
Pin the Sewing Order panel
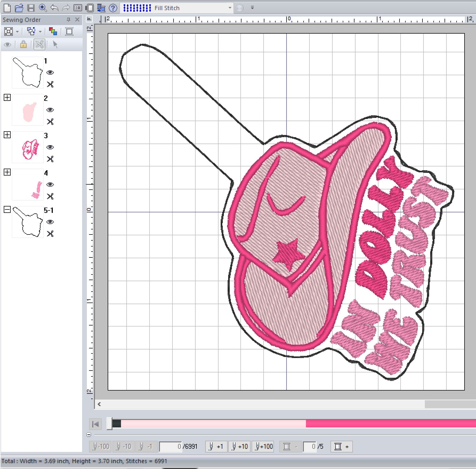68,19
